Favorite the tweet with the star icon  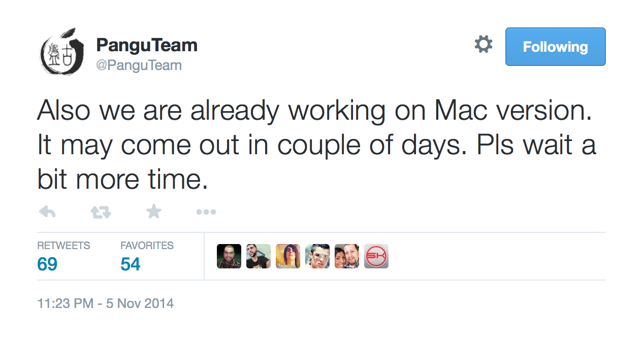click(153, 212)
